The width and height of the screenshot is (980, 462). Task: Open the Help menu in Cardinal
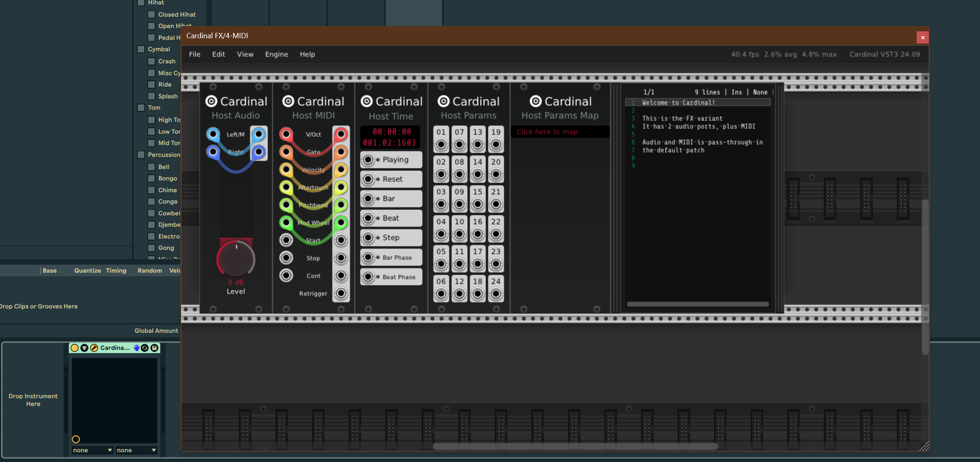pyautogui.click(x=307, y=54)
